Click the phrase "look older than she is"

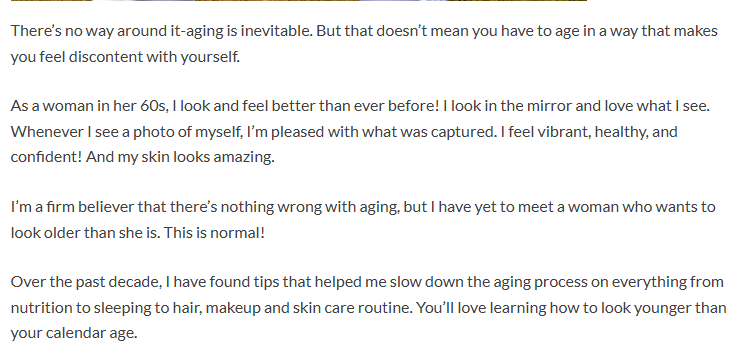point(85,232)
